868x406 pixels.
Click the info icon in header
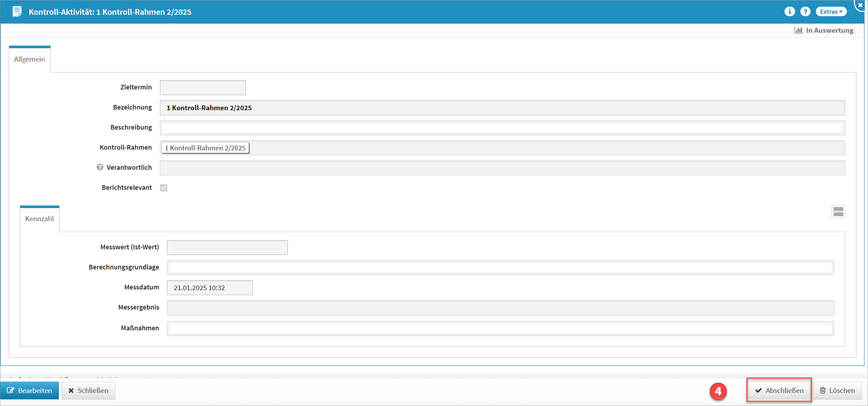789,12
